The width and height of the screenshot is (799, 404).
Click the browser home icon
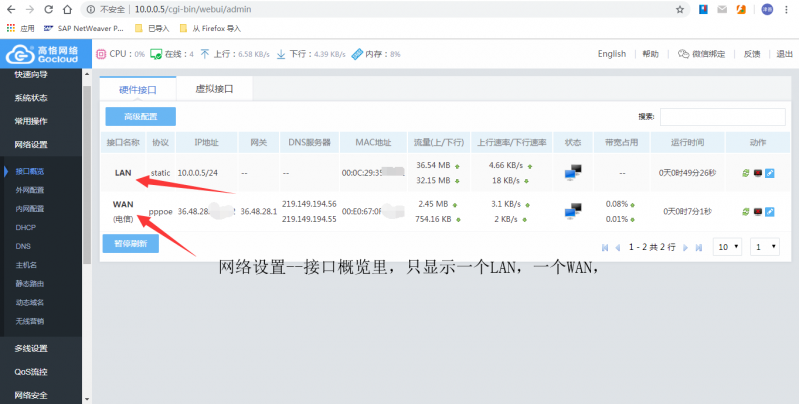click(67, 9)
